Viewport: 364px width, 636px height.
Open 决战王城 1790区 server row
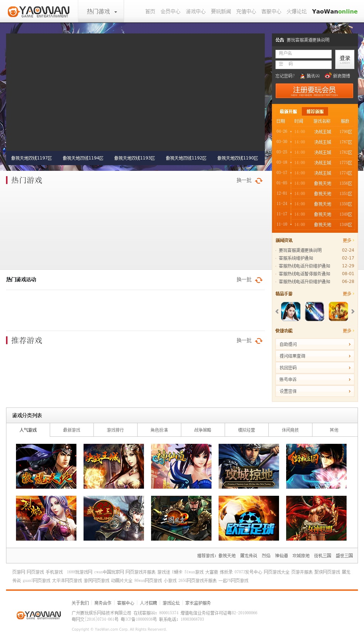[315, 132]
